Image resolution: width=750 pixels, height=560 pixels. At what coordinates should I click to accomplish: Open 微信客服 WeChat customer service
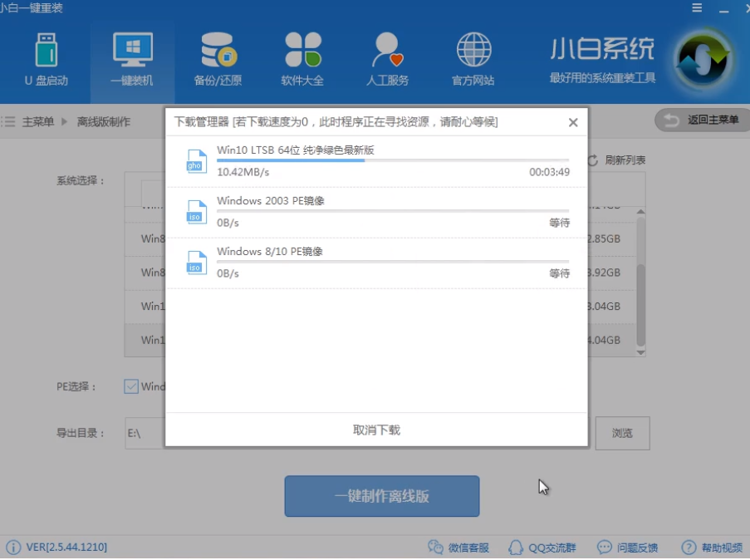(x=459, y=547)
